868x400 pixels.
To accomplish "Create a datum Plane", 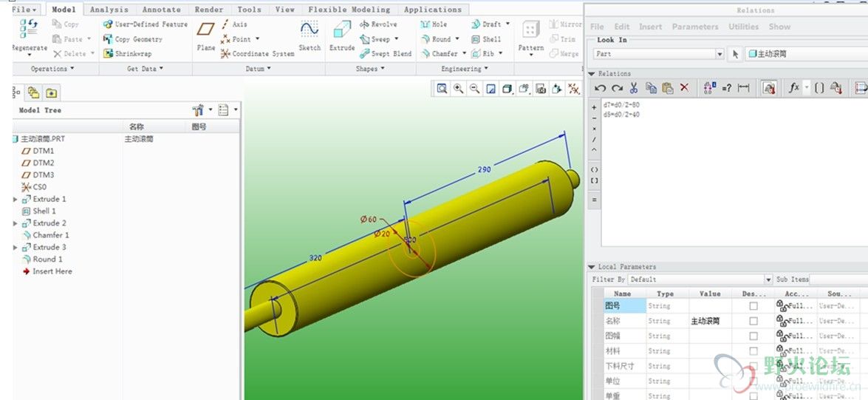I will (205, 35).
